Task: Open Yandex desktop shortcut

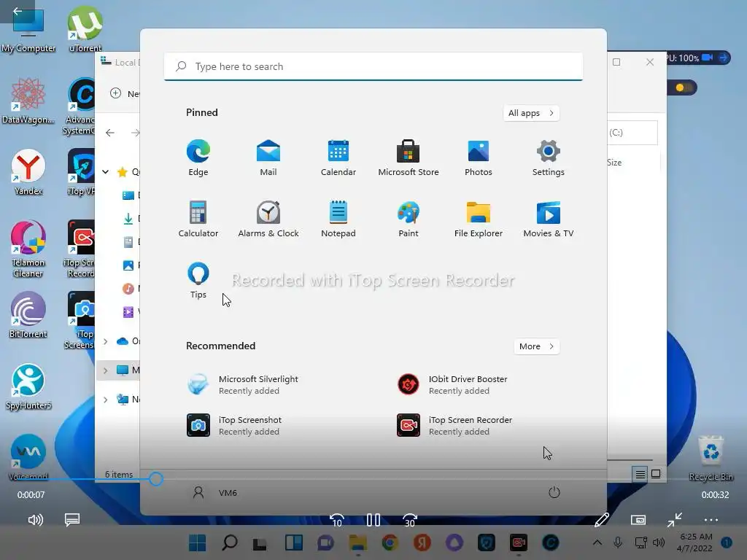Action: coord(28,172)
